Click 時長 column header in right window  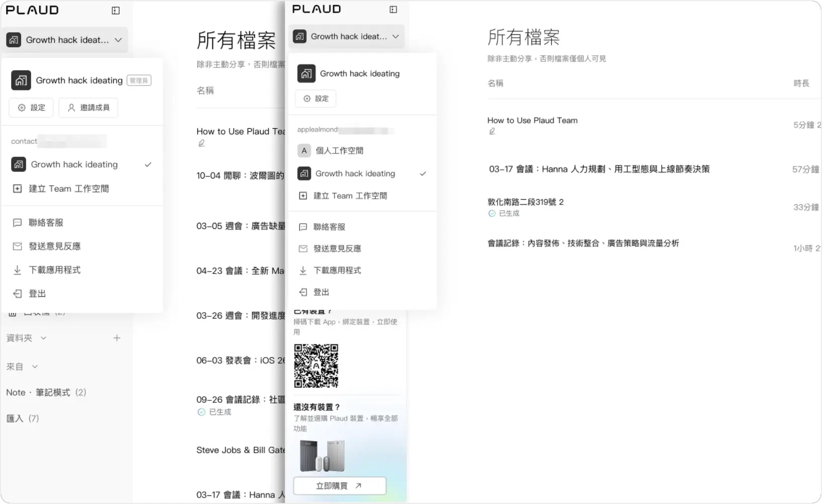point(801,83)
